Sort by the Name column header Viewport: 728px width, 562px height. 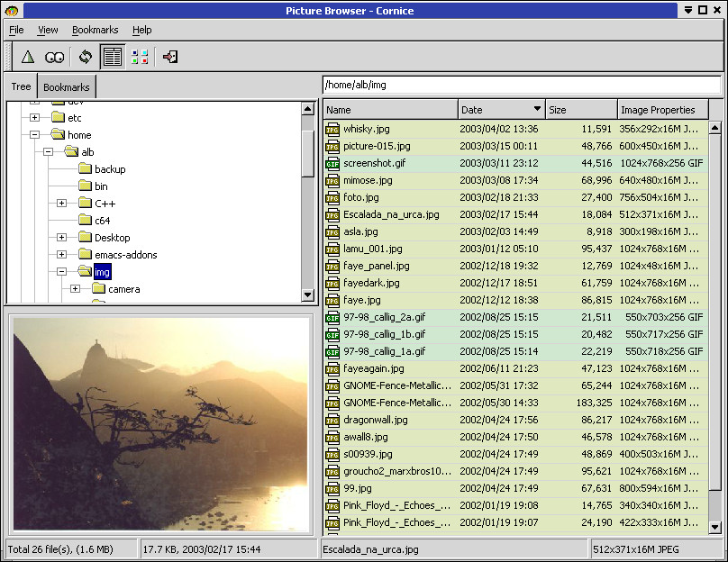pos(390,110)
